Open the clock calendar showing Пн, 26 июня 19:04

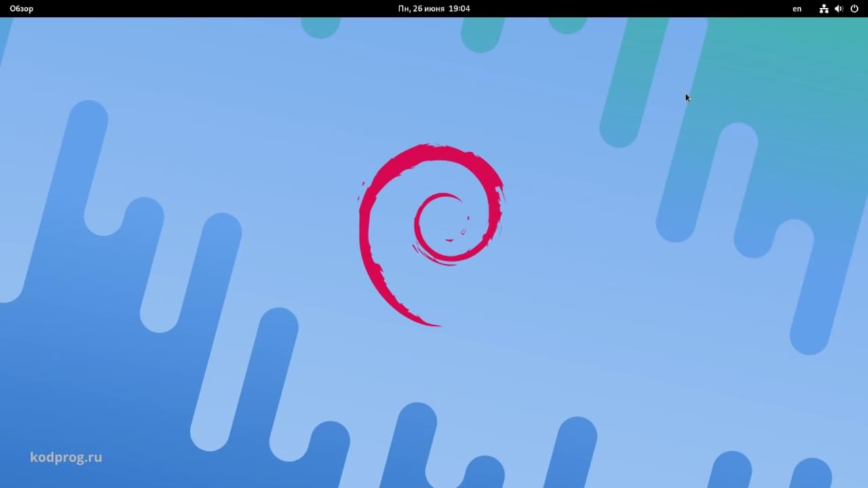434,9
